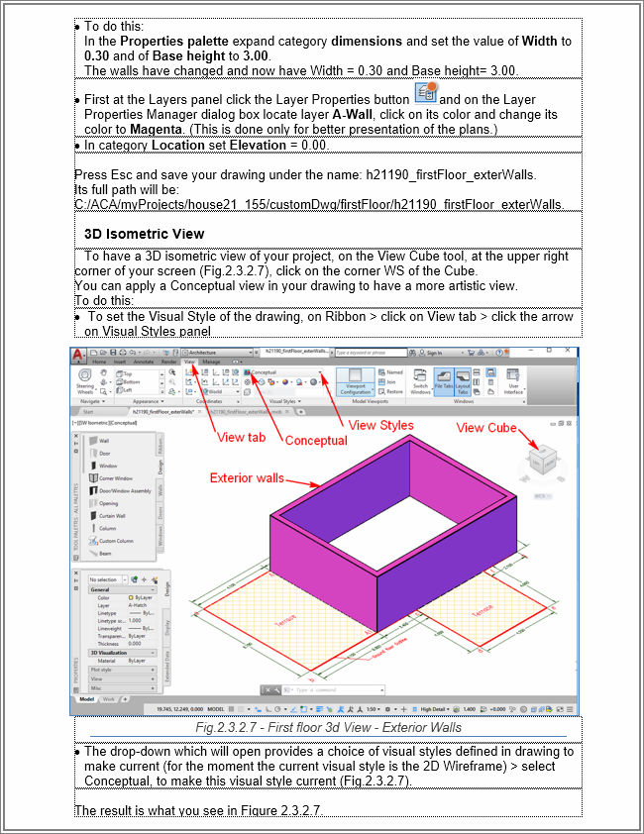Click the Switch Windows icon
The image size is (644, 834).
click(420, 375)
